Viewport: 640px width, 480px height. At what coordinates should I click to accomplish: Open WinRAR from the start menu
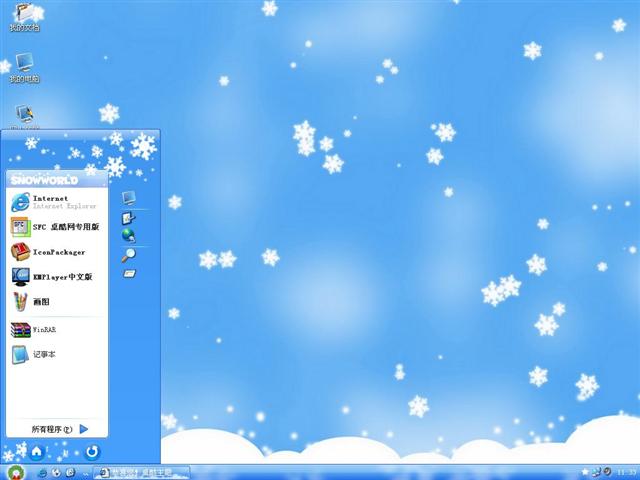57,329
